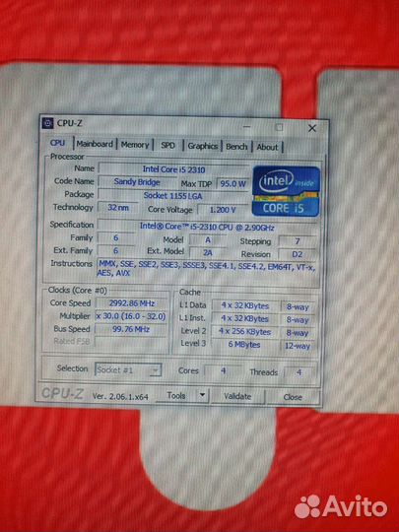Click the empty Rated FSB field
399x532 pixels.
(131, 342)
